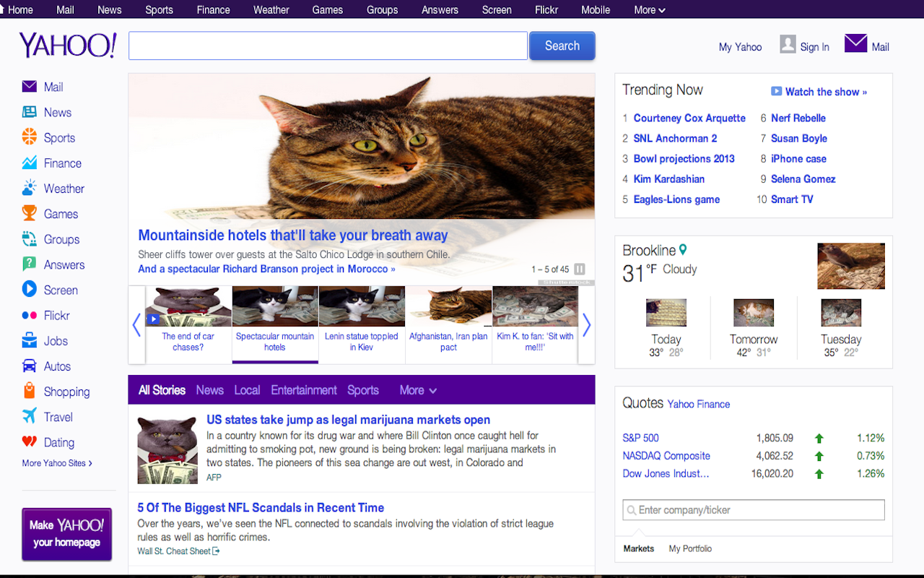Click the NASDAQ Composite green up arrow

coord(819,456)
